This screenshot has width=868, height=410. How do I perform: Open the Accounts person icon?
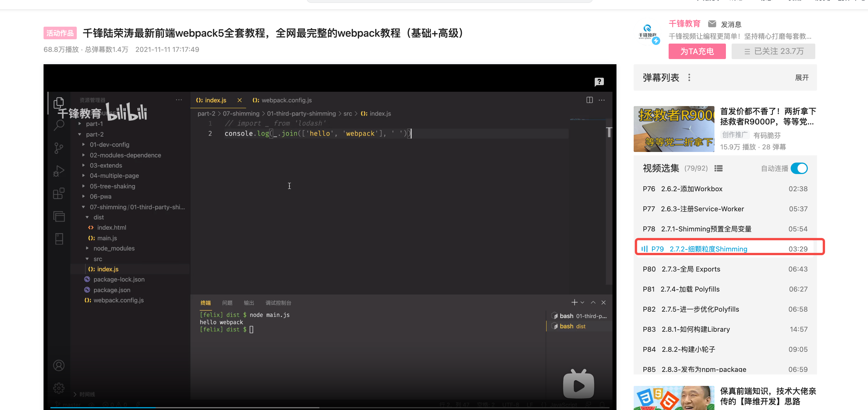point(59,366)
